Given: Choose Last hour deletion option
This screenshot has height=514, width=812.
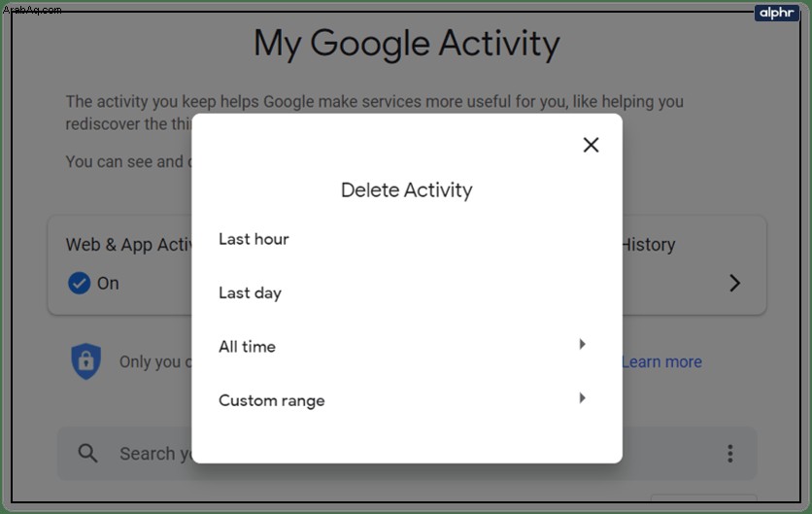Looking at the screenshot, I should pyautogui.click(x=254, y=239).
